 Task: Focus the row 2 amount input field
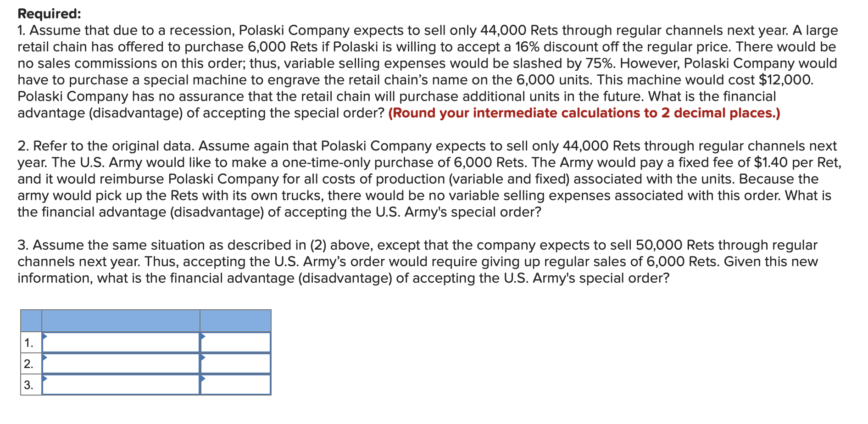(x=235, y=363)
